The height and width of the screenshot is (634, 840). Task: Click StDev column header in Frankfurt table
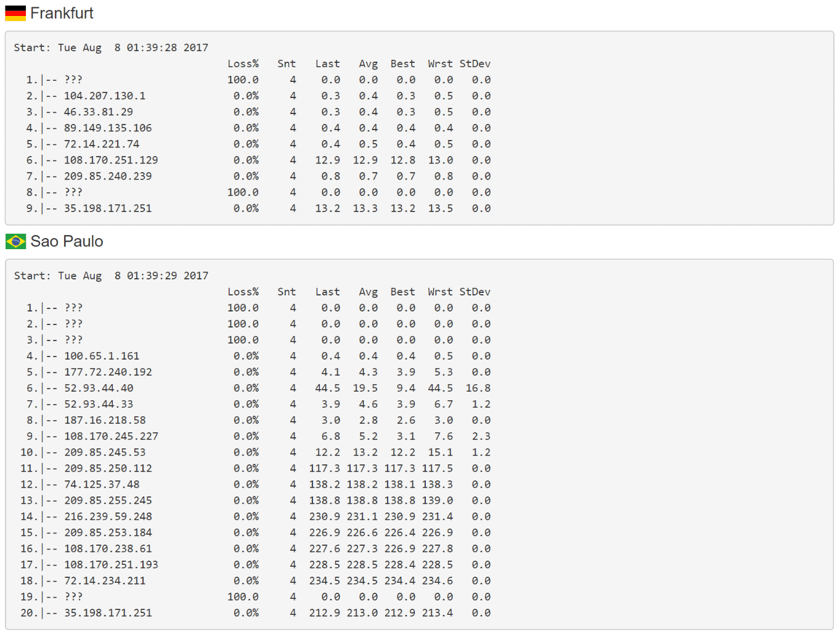[x=475, y=64]
